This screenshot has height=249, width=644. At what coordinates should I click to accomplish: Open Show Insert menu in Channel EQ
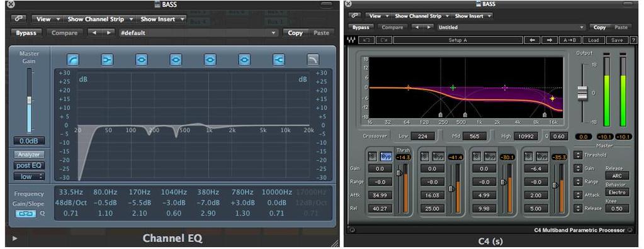pyautogui.click(x=162, y=19)
